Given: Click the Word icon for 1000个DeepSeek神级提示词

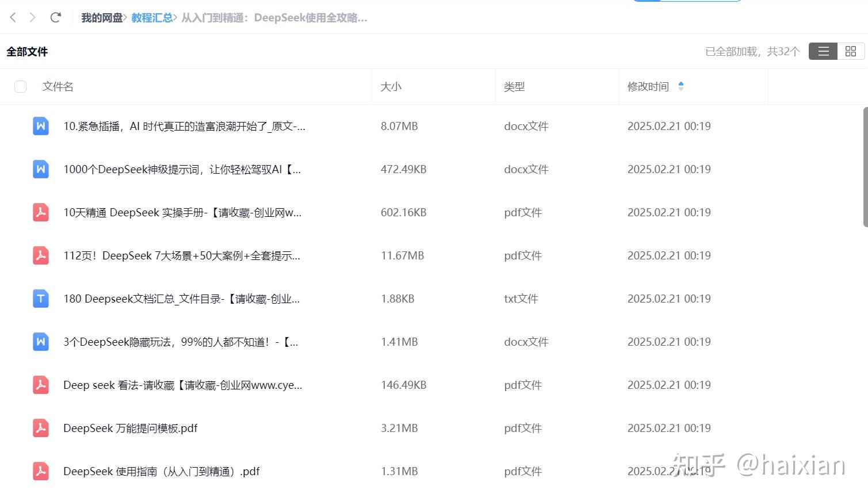Looking at the screenshot, I should point(41,169).
